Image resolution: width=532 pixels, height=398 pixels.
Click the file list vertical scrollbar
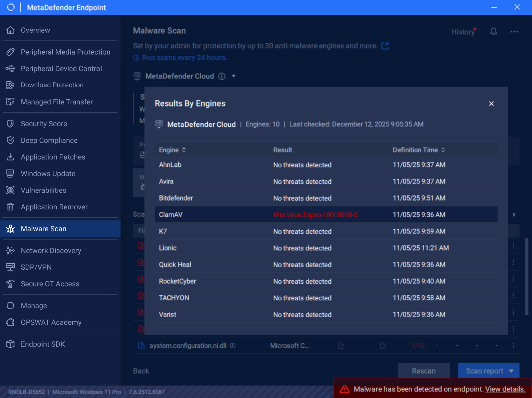pyautogui.click(x=526, y=277)
